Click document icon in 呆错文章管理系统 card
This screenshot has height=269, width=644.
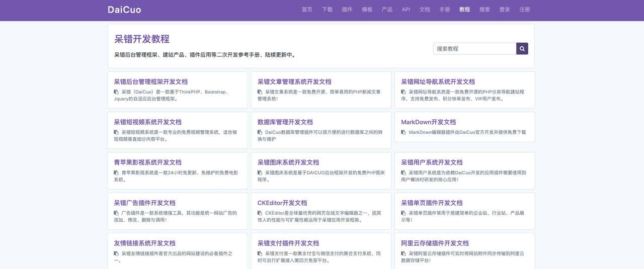(260, 92)
